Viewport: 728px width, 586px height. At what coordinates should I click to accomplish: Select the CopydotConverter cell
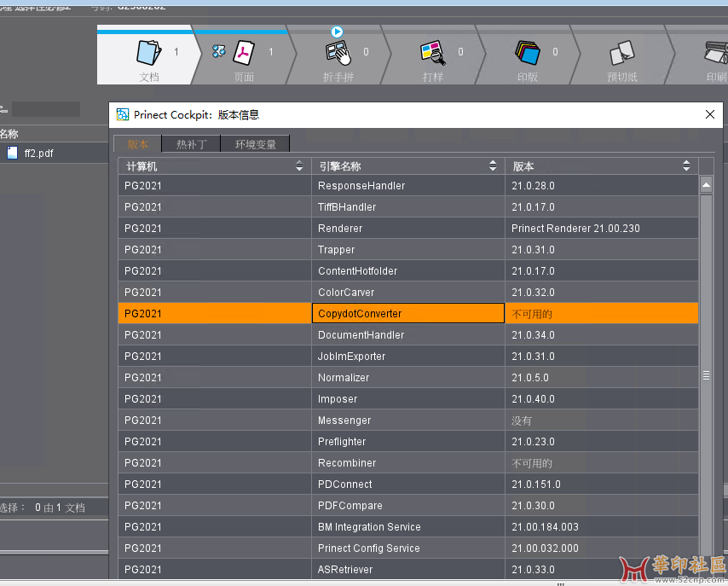(408, 314)
